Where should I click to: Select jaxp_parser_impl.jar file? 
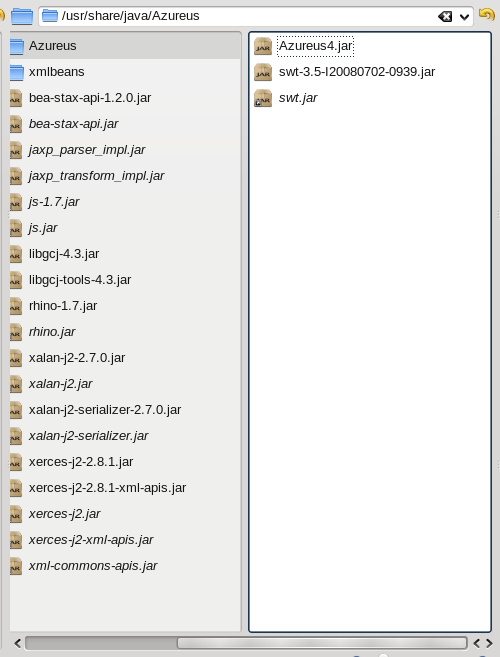(125, 150)
